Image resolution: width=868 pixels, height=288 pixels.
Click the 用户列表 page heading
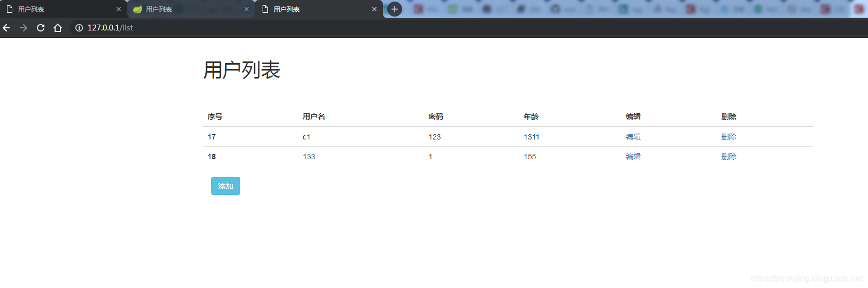coord(242,70)
